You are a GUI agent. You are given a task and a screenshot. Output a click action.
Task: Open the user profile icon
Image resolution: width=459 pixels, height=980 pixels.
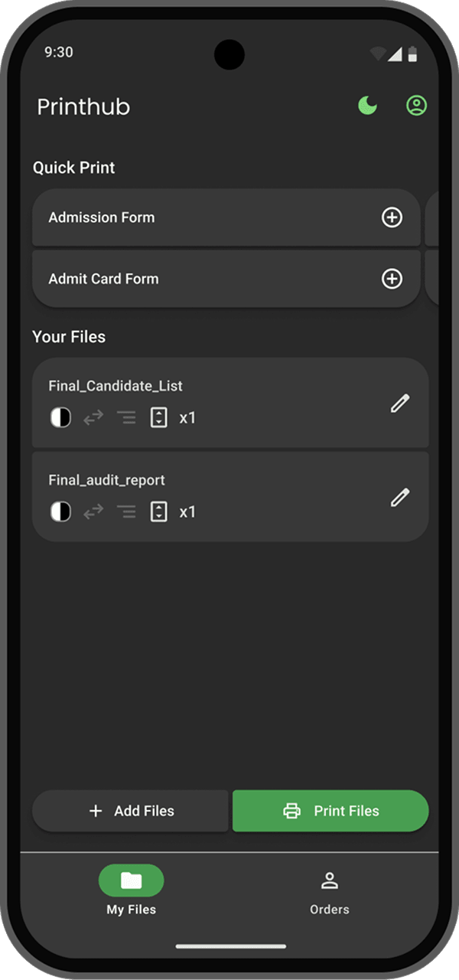(416, 106)
